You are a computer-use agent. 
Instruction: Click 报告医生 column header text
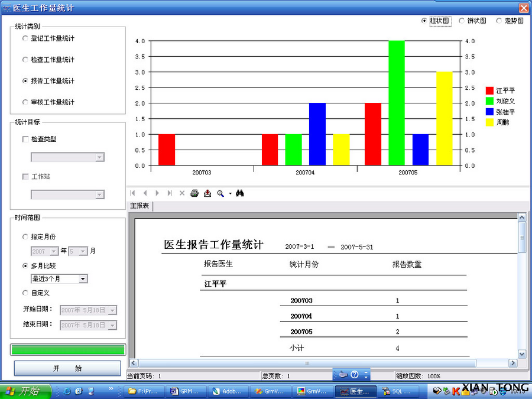218,264
